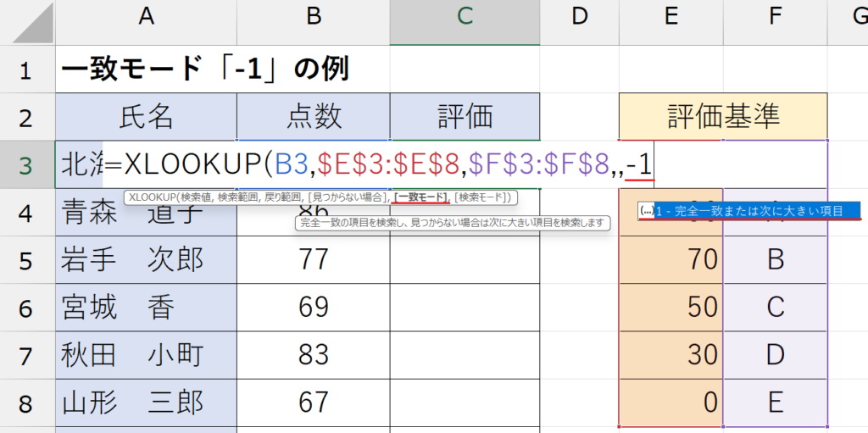Click the 点数 header cell
This screenshot has height=433, width=868.
pyautogui.click(x=314, y=117)
